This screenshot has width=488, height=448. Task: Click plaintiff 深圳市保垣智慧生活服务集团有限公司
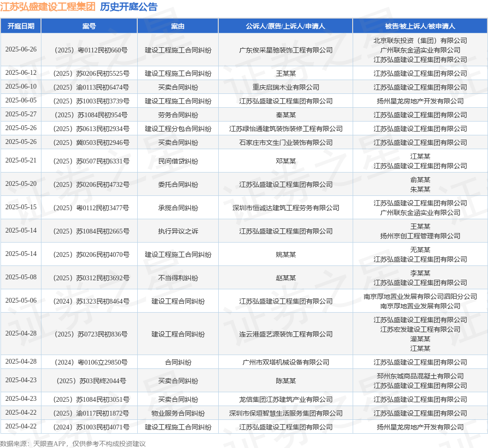[x=286, y=413]
